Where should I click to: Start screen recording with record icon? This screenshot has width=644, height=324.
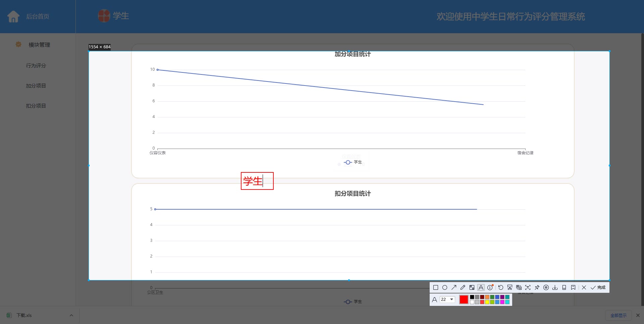coord(546,287)
